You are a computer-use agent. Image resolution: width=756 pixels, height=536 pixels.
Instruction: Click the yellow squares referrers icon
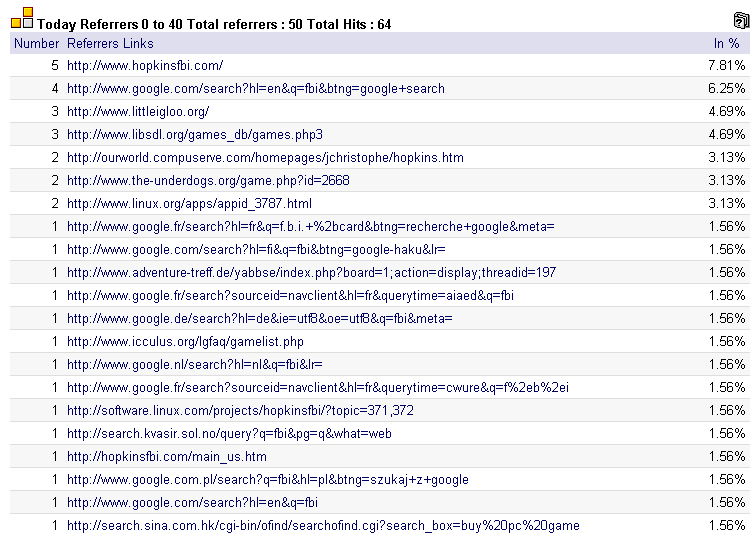22,18
